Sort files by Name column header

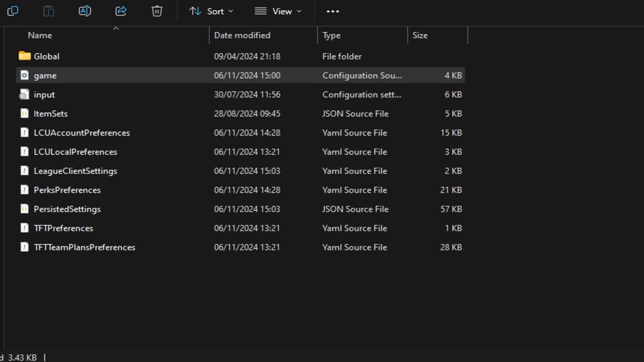click(x=40, y=35)
